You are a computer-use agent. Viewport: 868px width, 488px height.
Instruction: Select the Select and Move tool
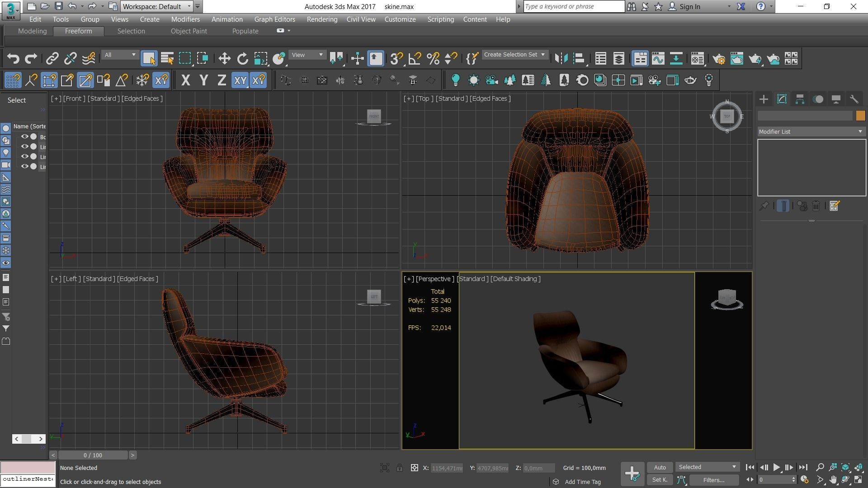coord(224,58)
